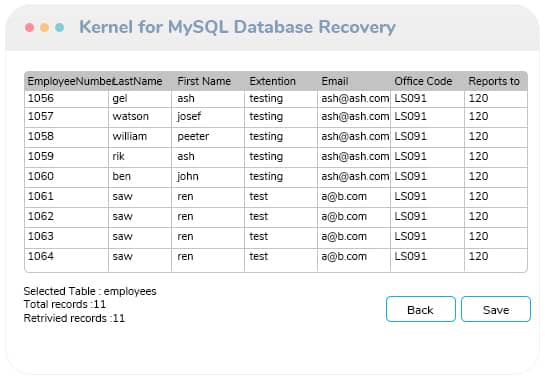This screenshot has width=545, height=380.
Task: Click the First Name column header
Action: point(208,81)
